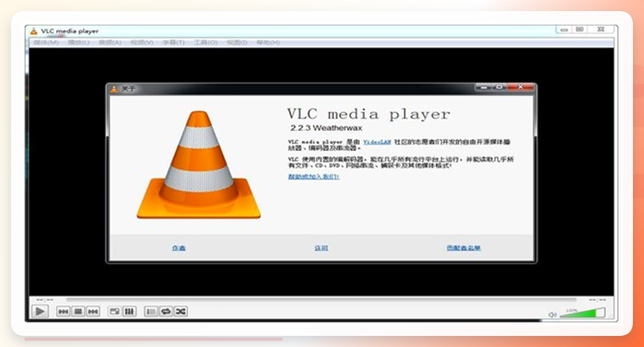Skip to next media track
Screen dimensions: 644x347
[94, 311]
